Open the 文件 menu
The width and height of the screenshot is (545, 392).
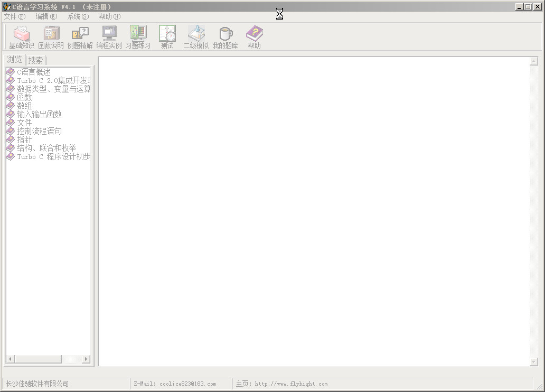coord(15,16)
